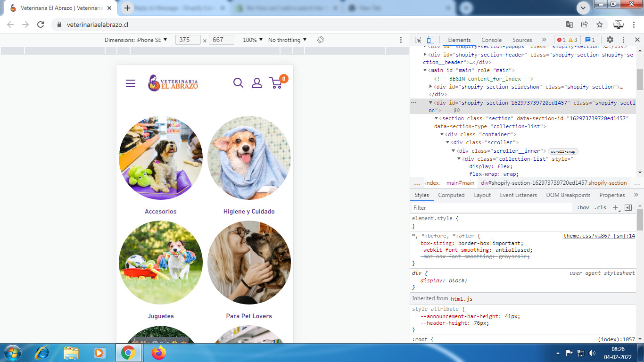
Task: Collapse the div class="scroller" node
Action: tap(448, 142)
